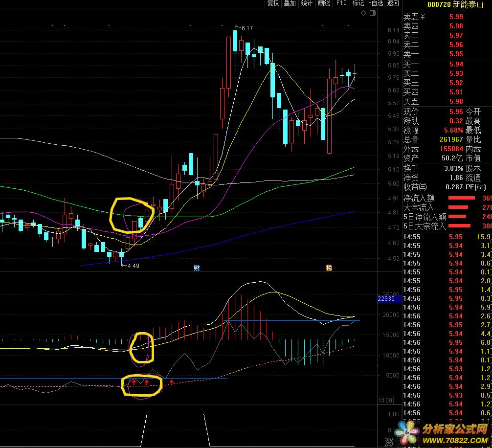Select the 画线 drawing tool
Viewport: 492px width, 448px height.
click(x=324, y=3)
